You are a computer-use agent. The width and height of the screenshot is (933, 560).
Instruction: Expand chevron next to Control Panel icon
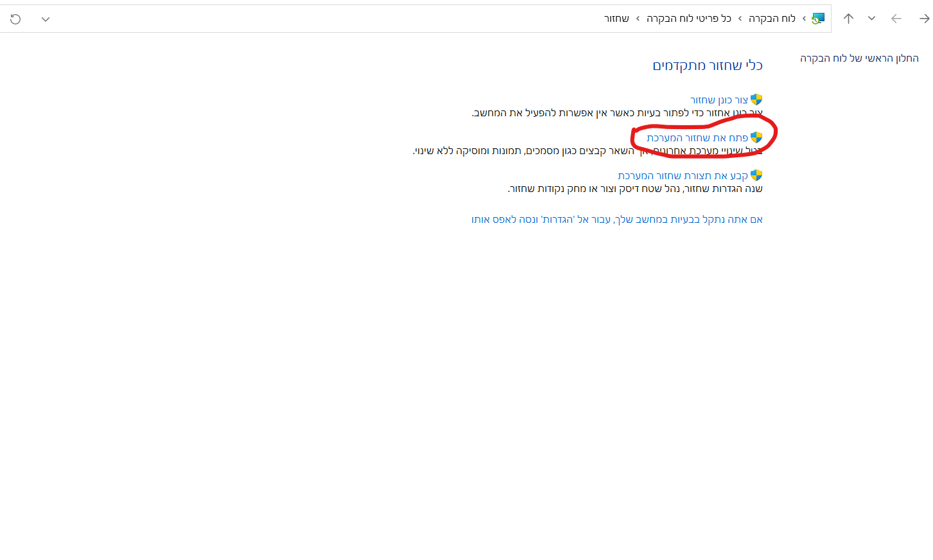click(803, 19)
